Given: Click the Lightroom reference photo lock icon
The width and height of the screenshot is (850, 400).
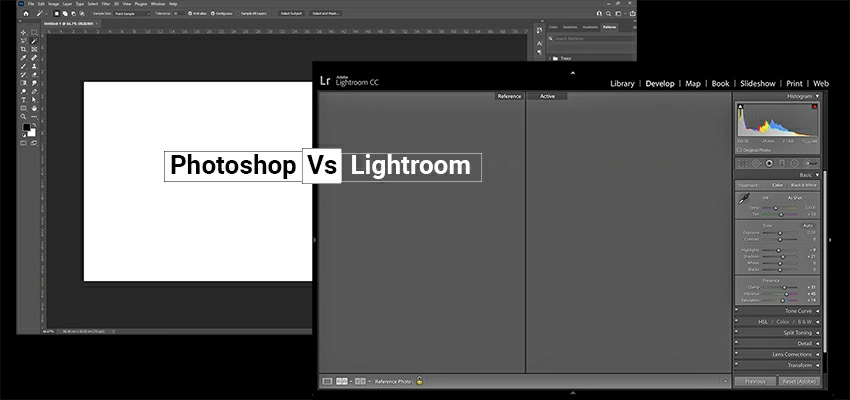Looking at the screenshot, I should pos(420,381).
